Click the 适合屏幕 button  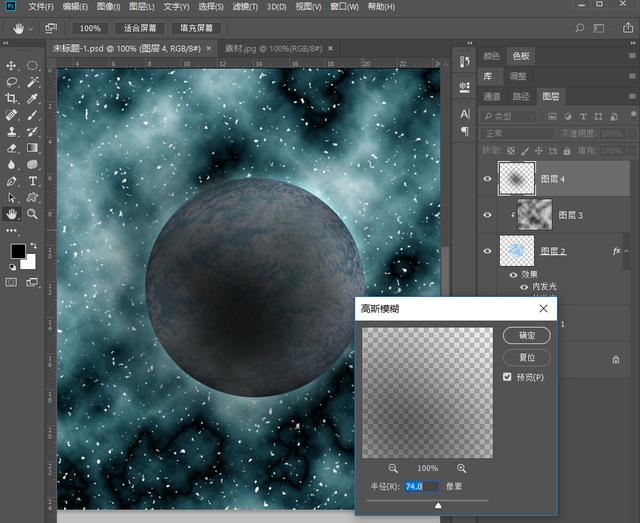141,28
